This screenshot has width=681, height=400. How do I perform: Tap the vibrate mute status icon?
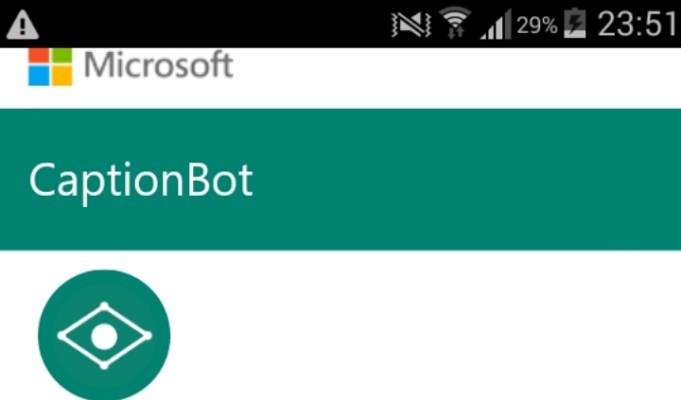tap(411, 25)
